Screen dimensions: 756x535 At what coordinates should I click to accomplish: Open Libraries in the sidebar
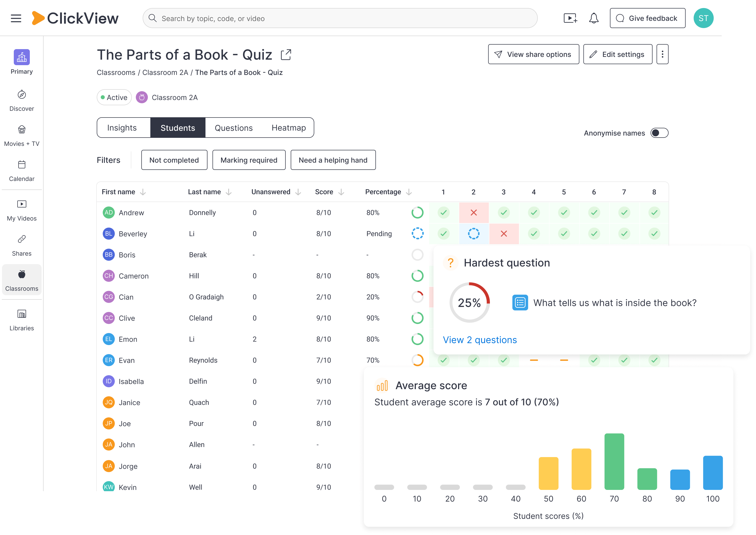click(22, 320)
